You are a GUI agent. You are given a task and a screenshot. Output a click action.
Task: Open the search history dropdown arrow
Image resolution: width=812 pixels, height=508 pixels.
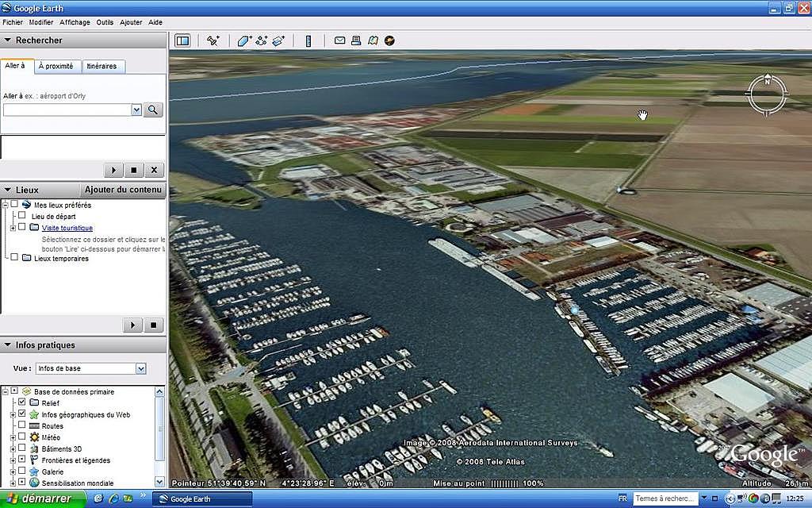point(136,110)
